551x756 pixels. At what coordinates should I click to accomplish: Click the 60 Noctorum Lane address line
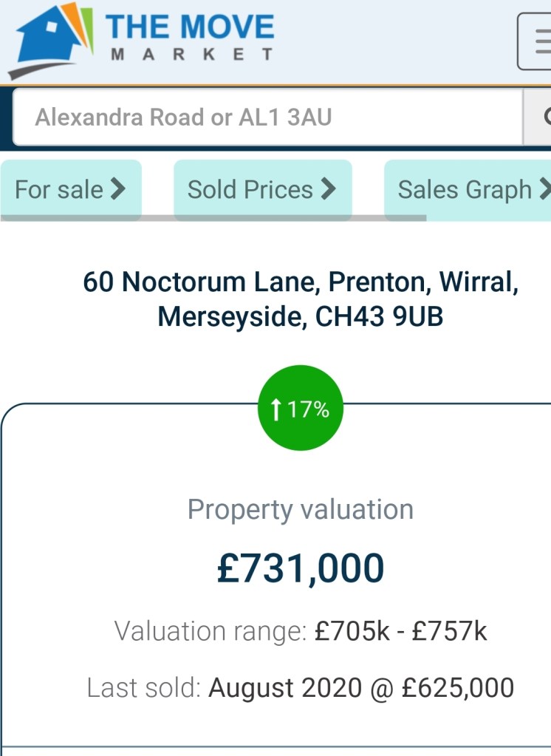click(x=301, y=282)
